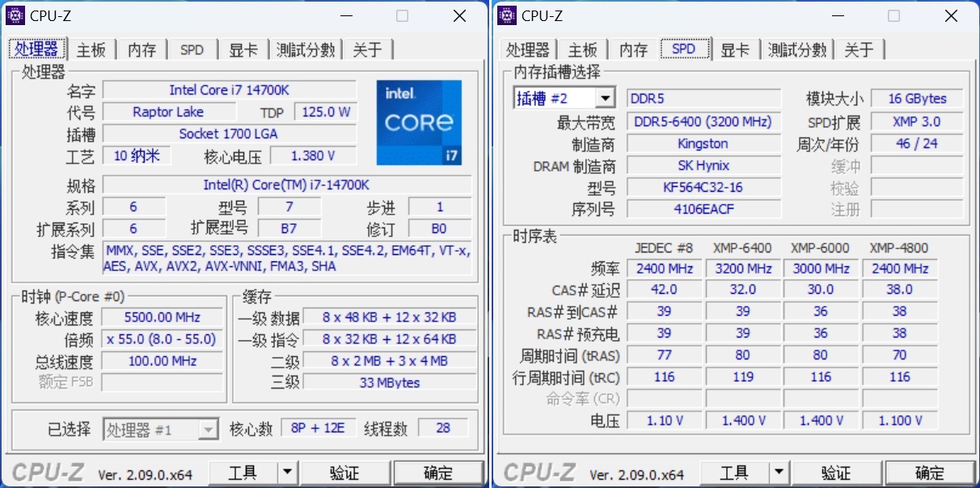Open 測試分數 tab in right window
The height and width of the screenshot is (488, 980).
click(x=796, y=49)
